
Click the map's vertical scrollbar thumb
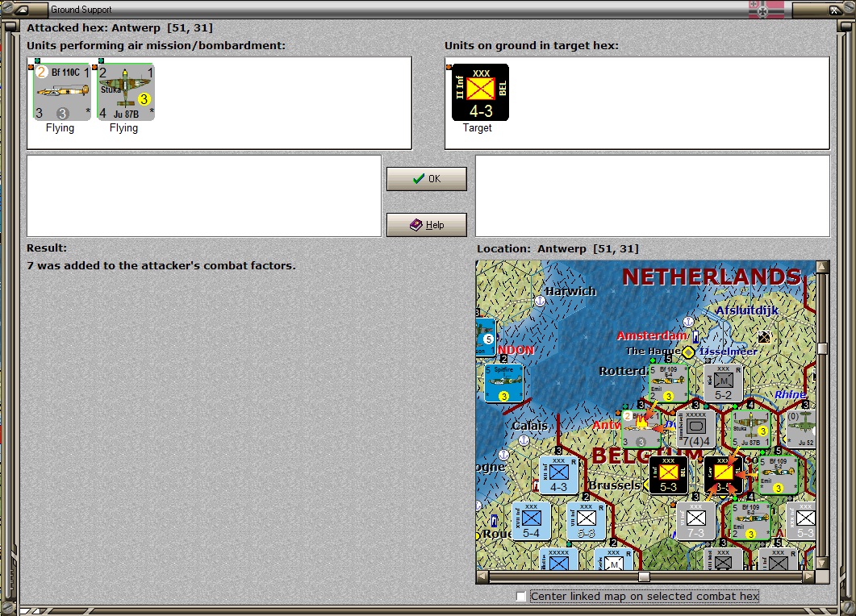coord(823,348)
